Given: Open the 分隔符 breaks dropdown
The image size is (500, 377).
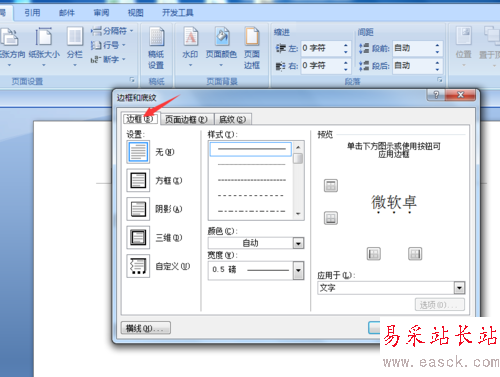Looking at the screenshot, I should click(x=112, y=31).
